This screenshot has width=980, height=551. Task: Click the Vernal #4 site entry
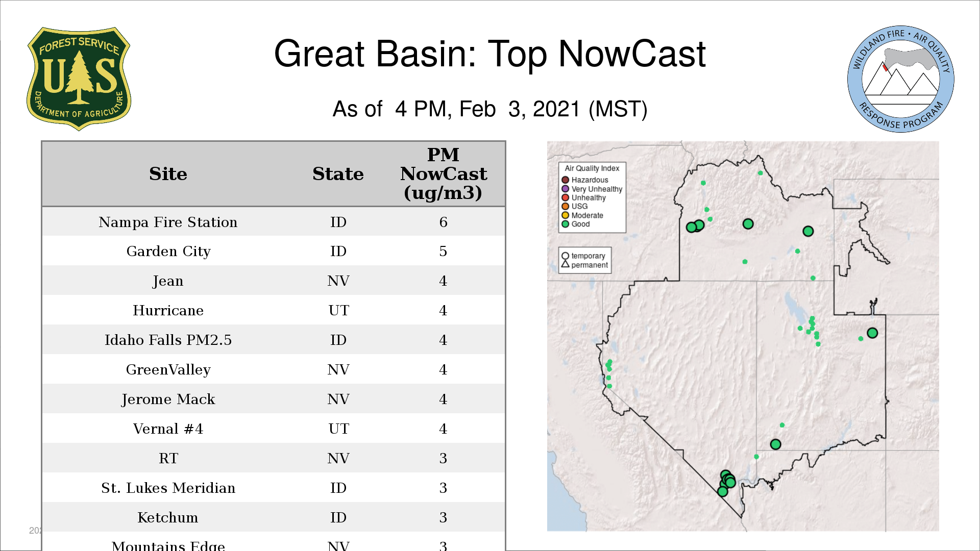click(x=168, y=429)
